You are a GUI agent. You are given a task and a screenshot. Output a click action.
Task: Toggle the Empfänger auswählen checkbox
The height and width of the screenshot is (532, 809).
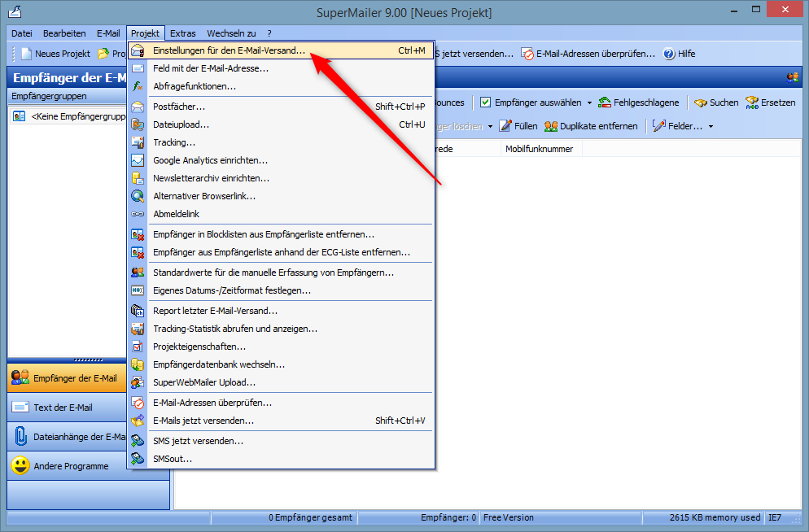tap(485, 102)
